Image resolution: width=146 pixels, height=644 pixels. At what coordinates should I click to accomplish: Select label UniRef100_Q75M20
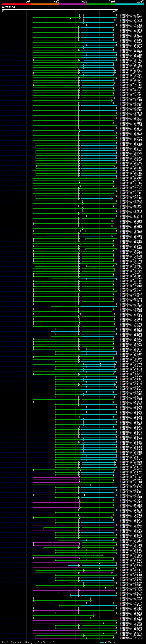point(131,314)
